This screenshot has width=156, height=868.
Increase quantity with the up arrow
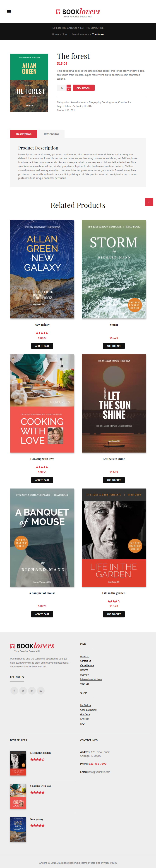point(69,86)
